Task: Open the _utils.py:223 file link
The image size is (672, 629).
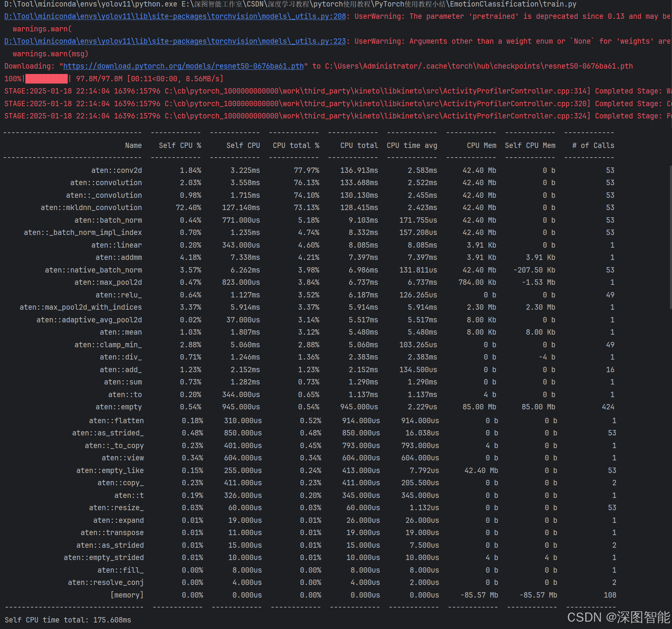Action: click(x=175, y=41)
